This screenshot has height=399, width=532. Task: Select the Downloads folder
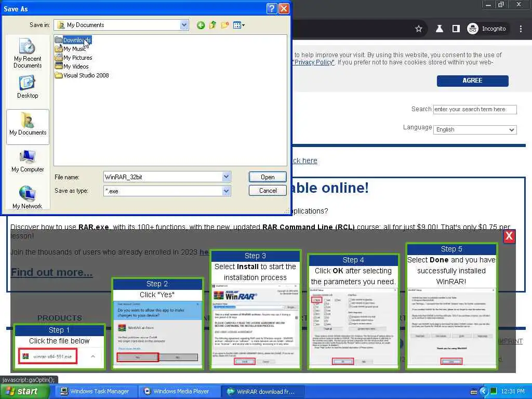pos(73,40)
